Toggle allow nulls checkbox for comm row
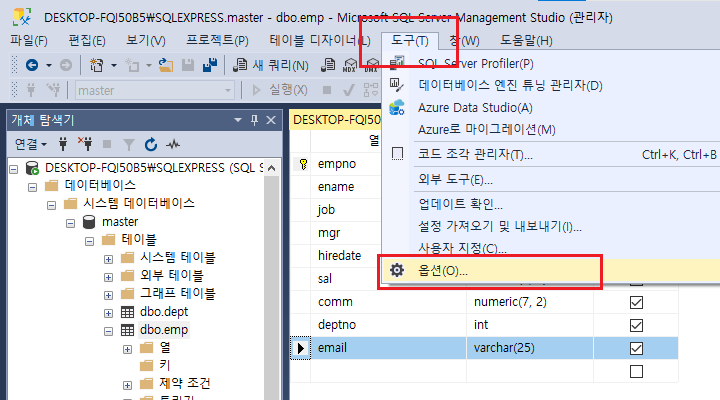Viewport: 720px width, 400px height. tap(636, 303)
